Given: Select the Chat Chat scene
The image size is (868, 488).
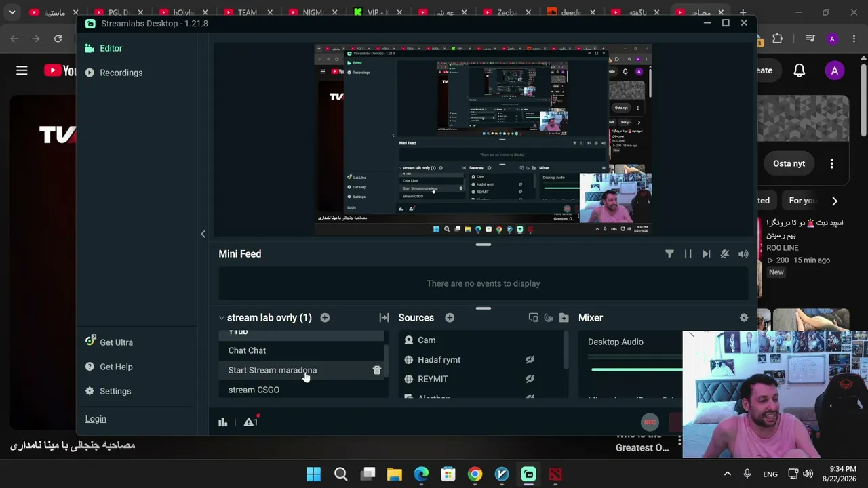Looking at the screenshot, I should pyautogui.click(x=301, y=350).
